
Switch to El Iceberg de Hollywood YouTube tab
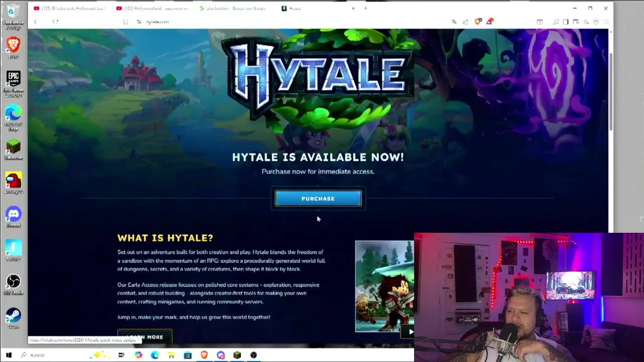coord(69,8)
